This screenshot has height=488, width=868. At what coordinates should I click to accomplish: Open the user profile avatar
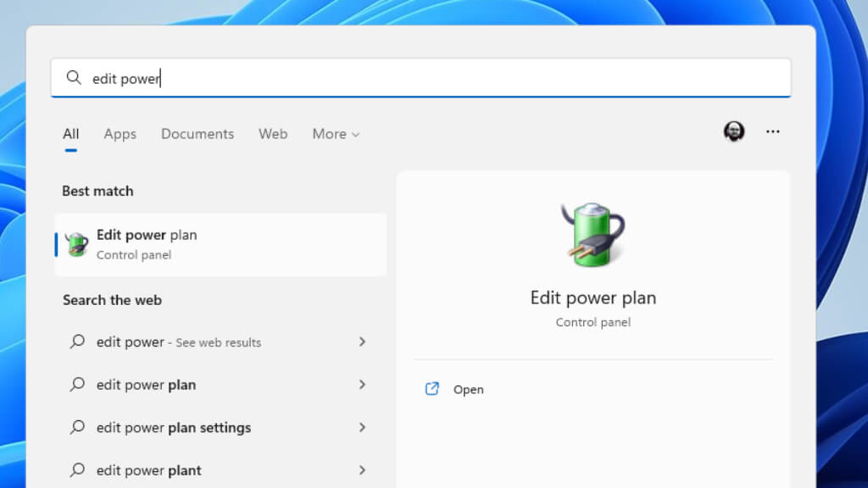tap(734, 131)
